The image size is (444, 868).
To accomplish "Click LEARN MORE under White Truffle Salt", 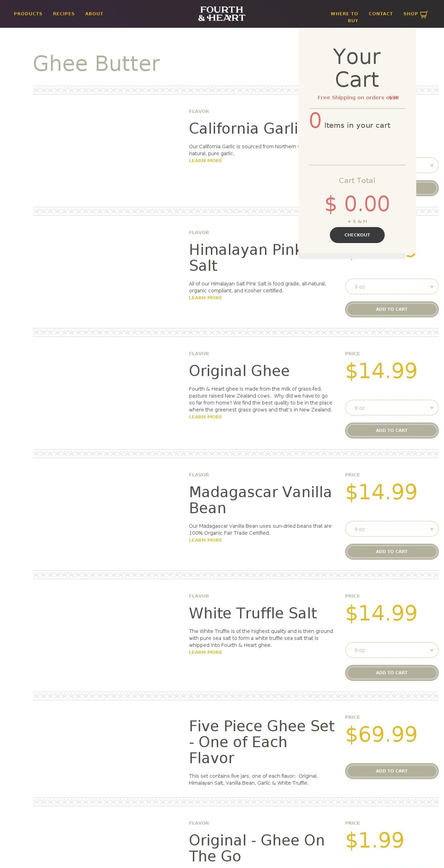I will [205, 652].
